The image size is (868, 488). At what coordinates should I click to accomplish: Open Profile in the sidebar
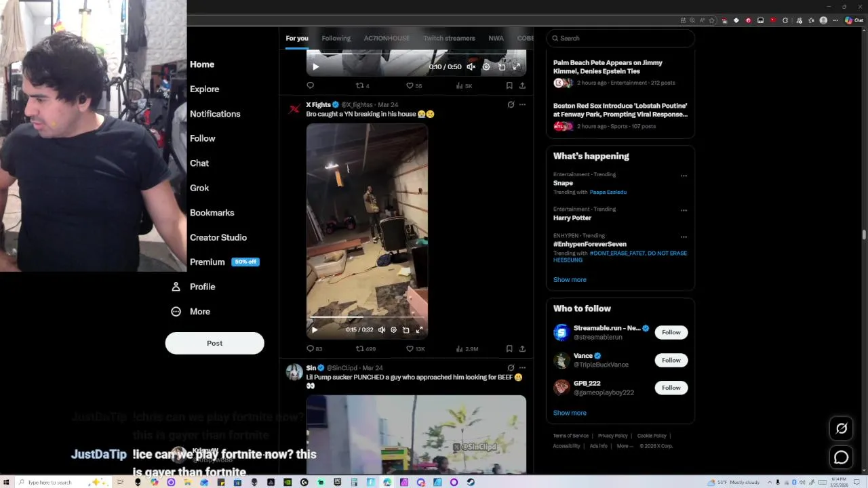(x=193, y=287)
